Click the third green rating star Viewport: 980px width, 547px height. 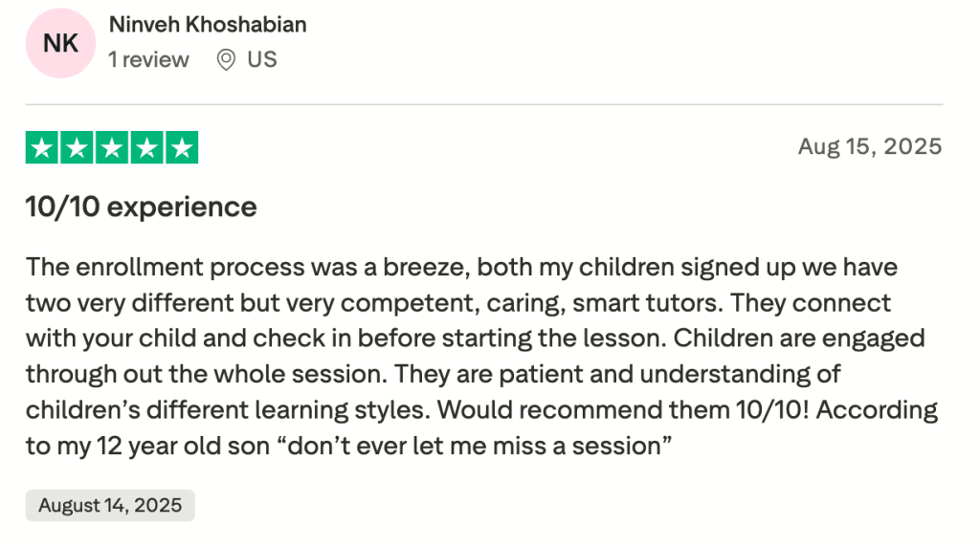(112, 148)
